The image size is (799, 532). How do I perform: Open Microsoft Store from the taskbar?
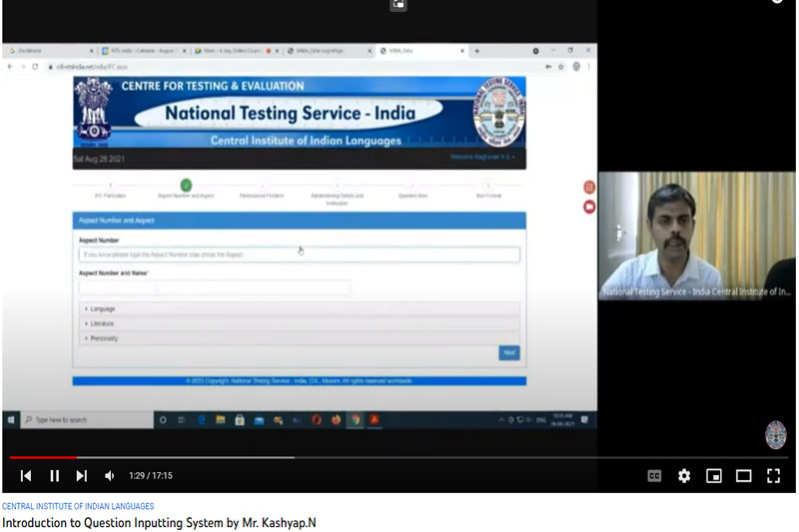240,420
